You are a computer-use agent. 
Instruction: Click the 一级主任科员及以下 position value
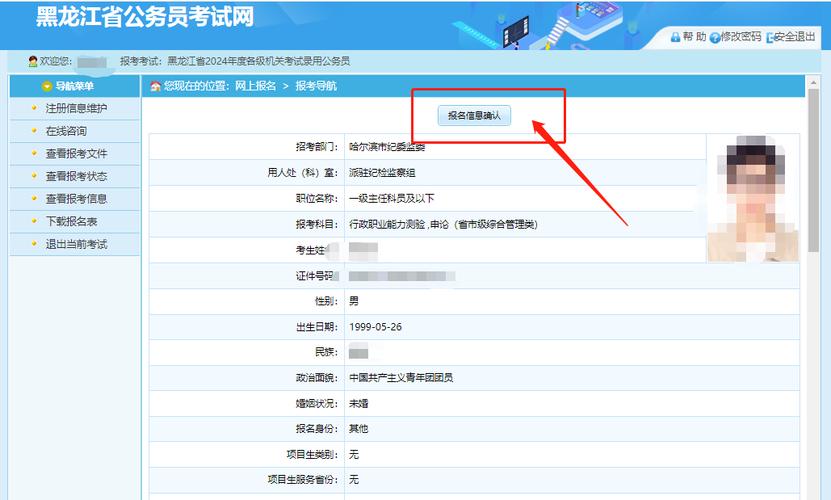[392, 199]
